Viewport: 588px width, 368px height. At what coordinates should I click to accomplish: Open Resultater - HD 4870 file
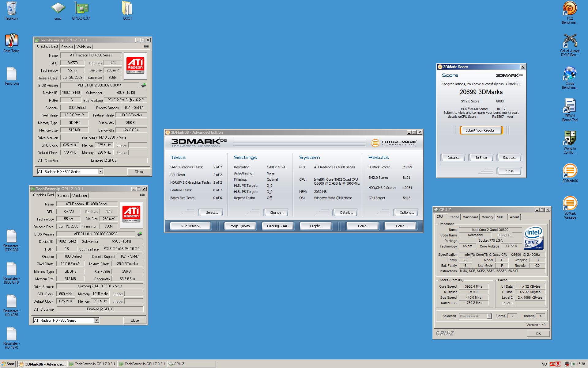click(11, 338)
